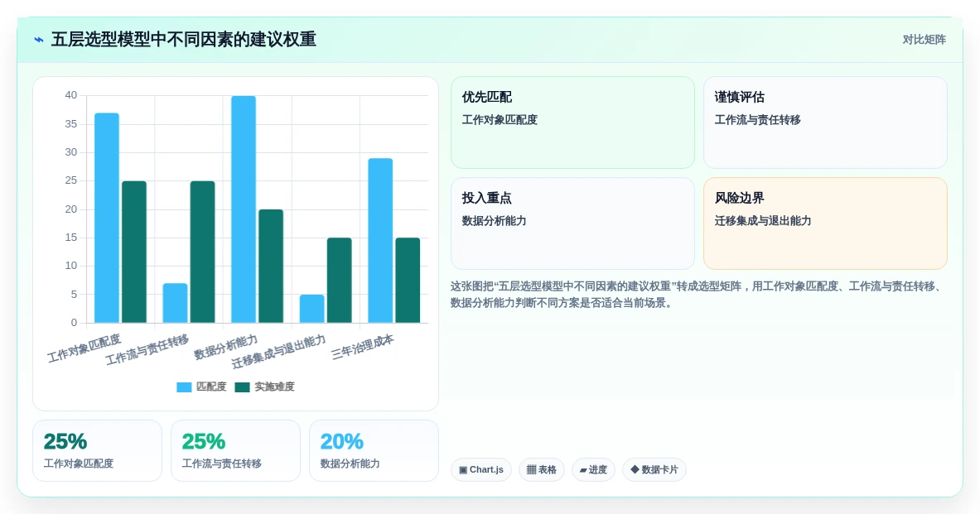Click the 数据分析能力 x-axis label

[x=225, y=348]
